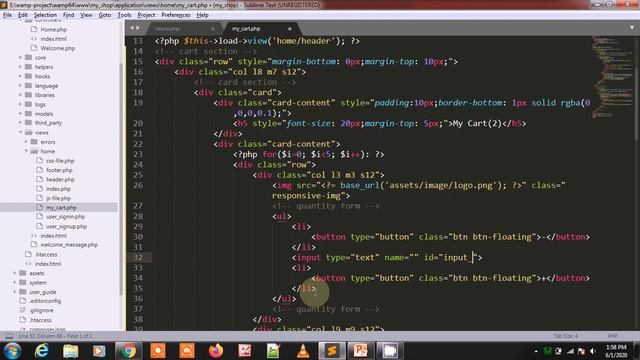Show hidden tray icons arrow

click(x=536, y=351)
